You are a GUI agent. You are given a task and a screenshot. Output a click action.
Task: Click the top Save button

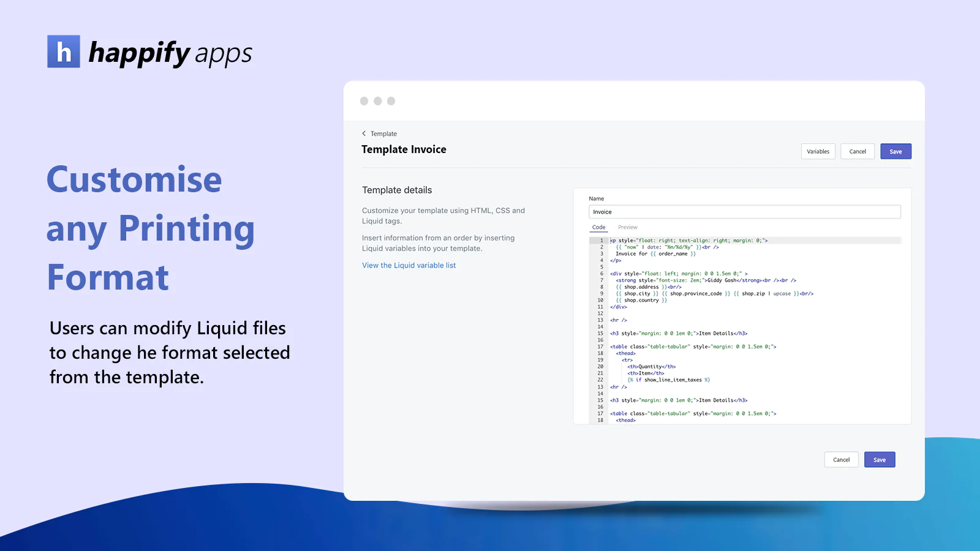[895, 151]
